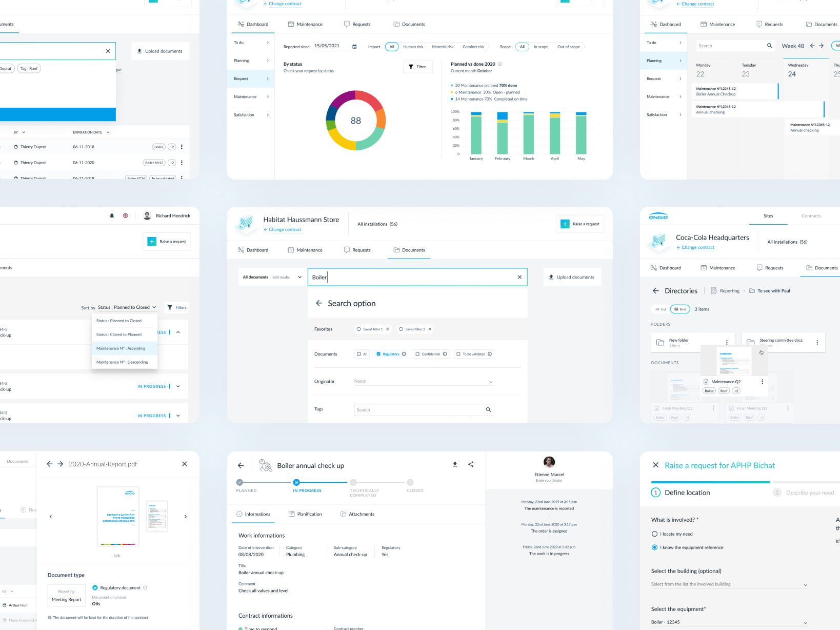Go to the next document after 2020-Annual-Report.pdf
This screenshot has width=840, height=630.
[60, 464]
